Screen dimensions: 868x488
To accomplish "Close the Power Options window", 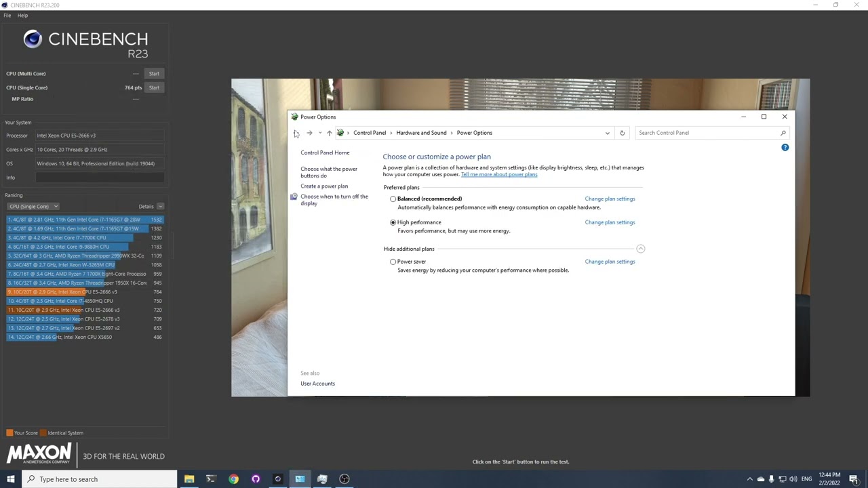I will click(785, 117).
